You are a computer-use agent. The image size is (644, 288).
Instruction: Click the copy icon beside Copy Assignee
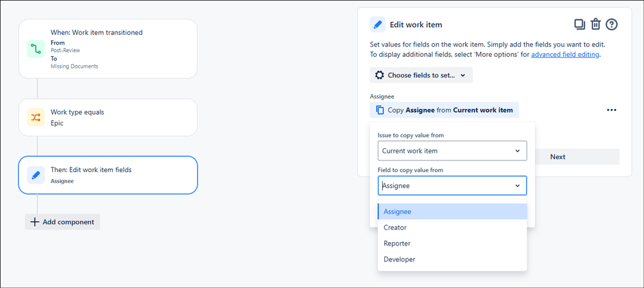380,110
